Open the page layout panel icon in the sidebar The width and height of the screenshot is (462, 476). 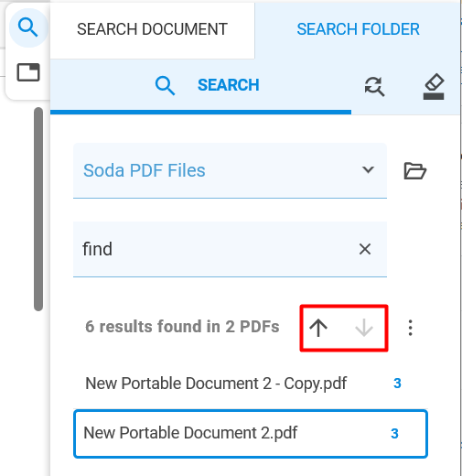pos(28,72)
